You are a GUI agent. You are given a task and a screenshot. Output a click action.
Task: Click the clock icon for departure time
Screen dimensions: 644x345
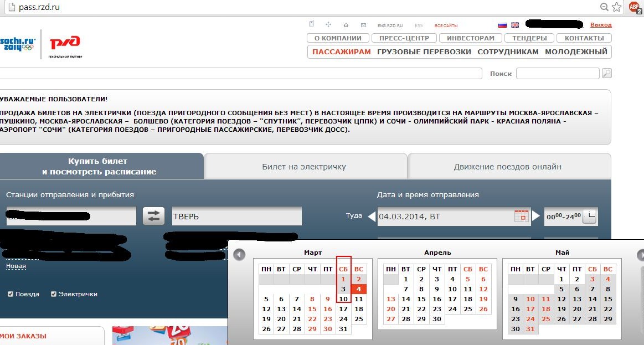[x=589, y=217]
